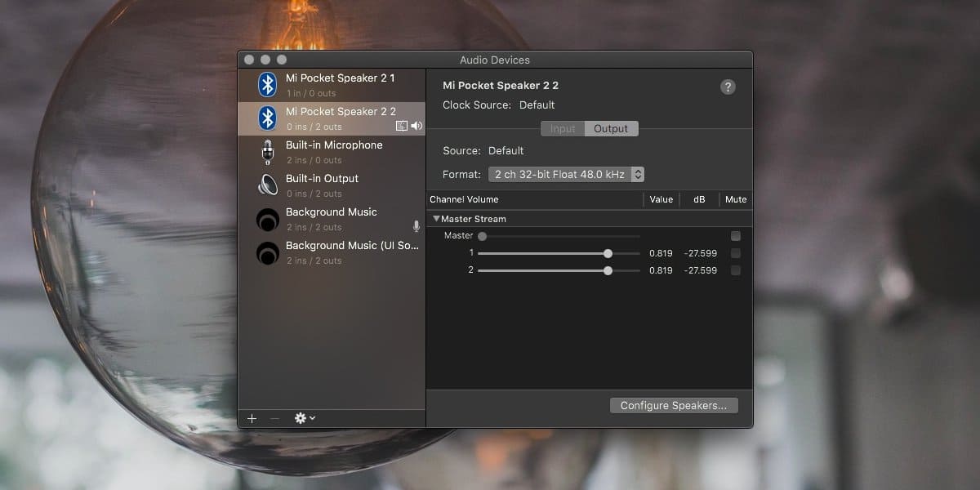Open the gear actions menu
The image size is (980, 490).
pos(305,418)
